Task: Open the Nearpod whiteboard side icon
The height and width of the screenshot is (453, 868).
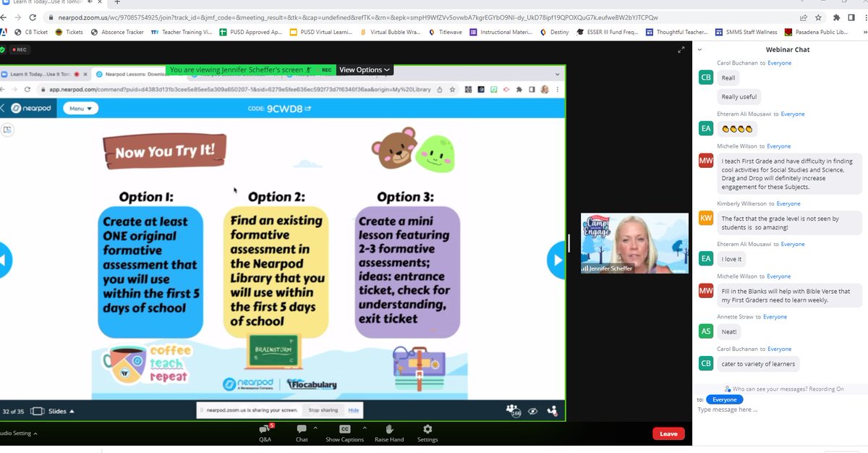Action: (x=7, y=130)
